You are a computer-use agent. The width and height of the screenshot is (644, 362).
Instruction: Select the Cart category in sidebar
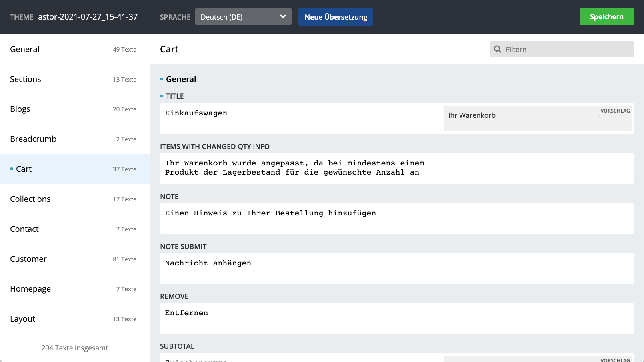[x=75, y=169]
